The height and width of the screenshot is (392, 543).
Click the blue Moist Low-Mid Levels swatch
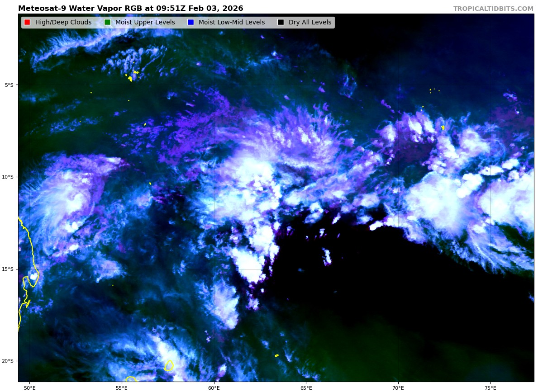[191, 23]
